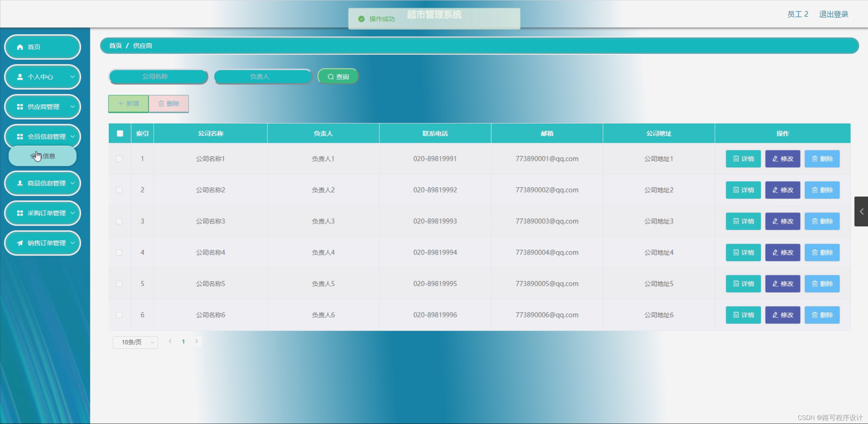Open 首页 from the breadcrumb
Image resolution: width=868 pixels, height=424 pixels.
115,45
